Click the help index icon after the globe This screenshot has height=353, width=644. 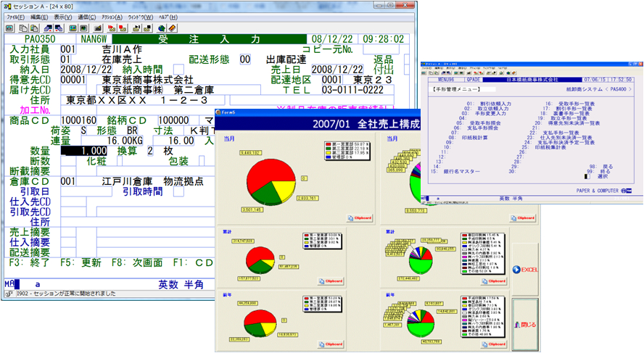click(172, 28)
